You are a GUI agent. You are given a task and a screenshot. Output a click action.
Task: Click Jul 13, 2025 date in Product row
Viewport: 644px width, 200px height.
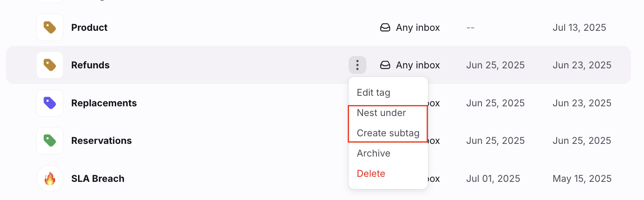[579, 27]
